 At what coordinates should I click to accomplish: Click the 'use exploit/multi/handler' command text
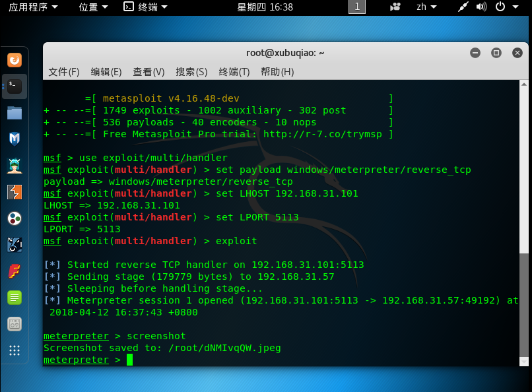[x=153, y=158]
